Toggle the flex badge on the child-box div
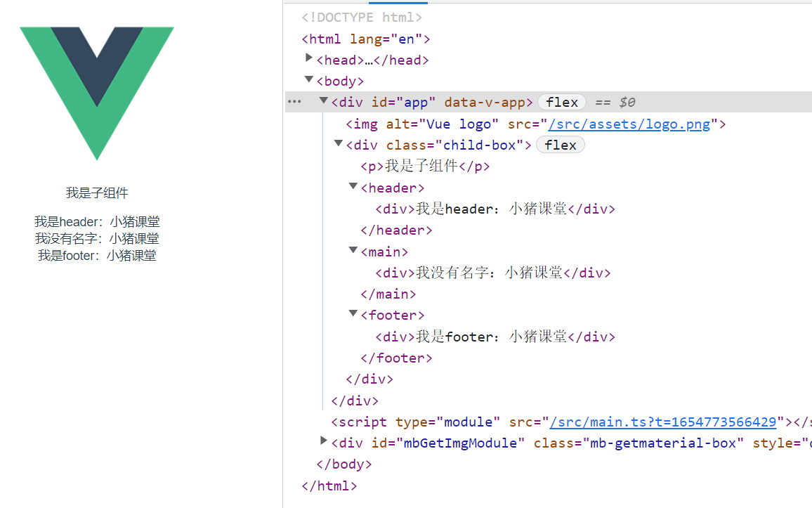The width and height of the screenshot is (812, 508). 560,145
